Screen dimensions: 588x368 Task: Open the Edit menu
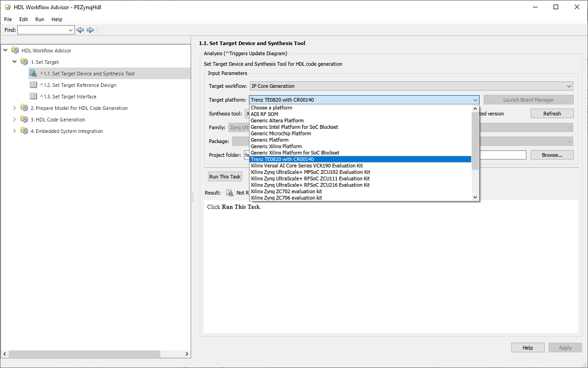point(23,19)
